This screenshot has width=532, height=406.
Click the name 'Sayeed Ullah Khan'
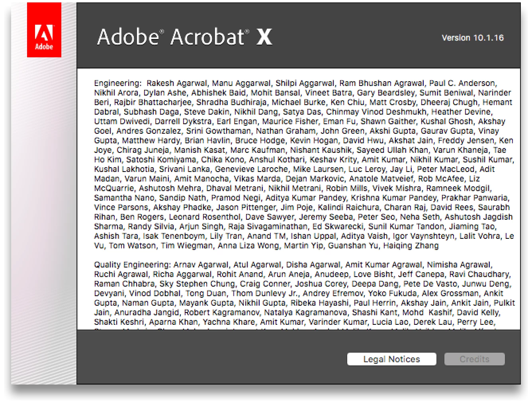click(392, 150)
